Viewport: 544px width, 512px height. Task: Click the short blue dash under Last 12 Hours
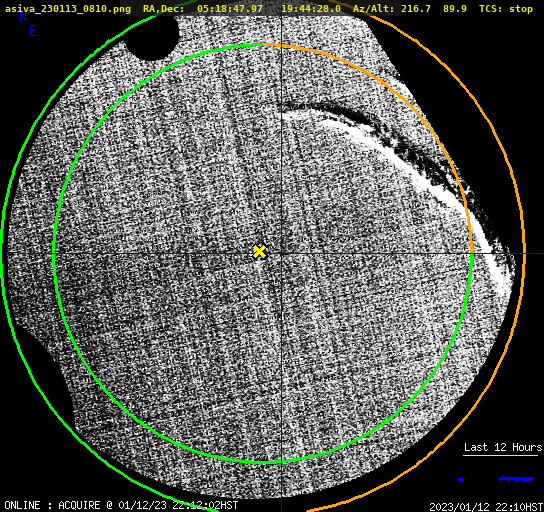pyautogui.click(x=461, y=479)
